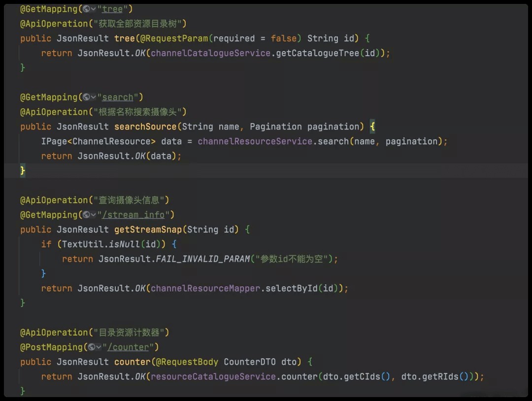
Task: Open the chevron dropdown before the "search" URL
Action: click(x=93, y=97)
